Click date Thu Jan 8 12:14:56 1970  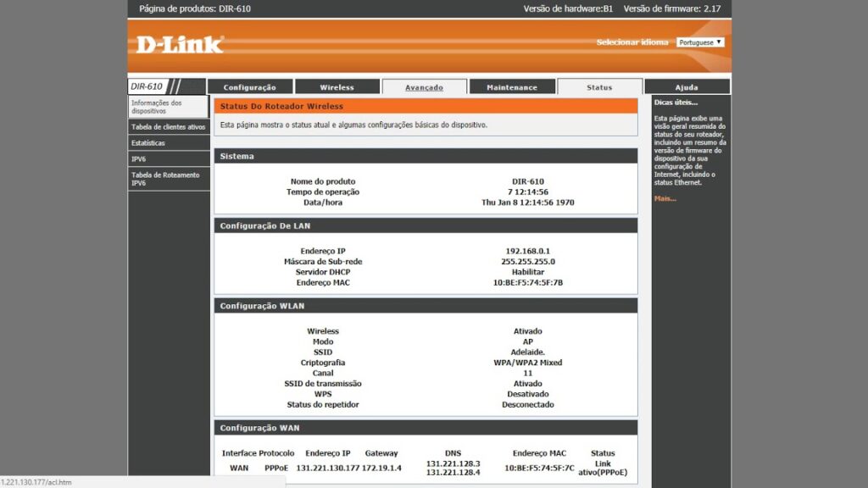[x=527, y=202]
